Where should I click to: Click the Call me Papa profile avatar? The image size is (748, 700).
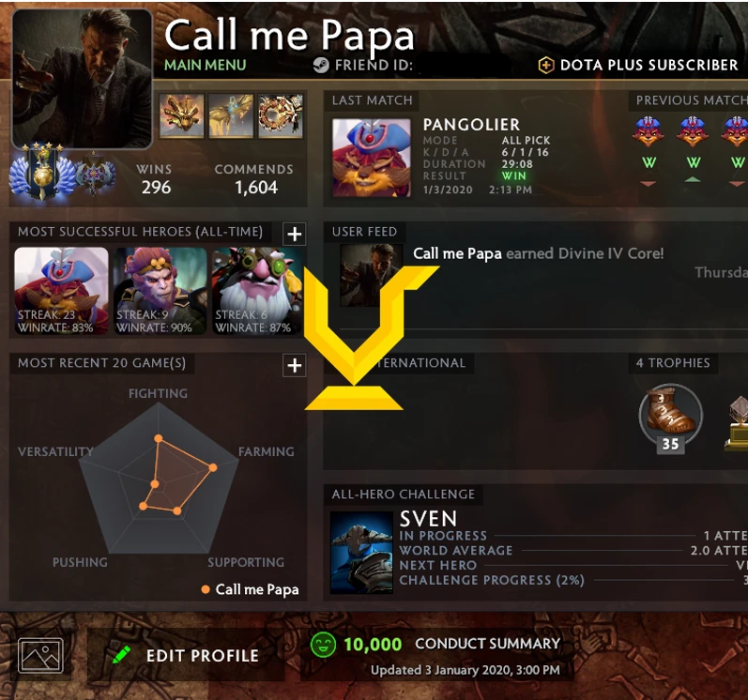[x=83, y=79]
